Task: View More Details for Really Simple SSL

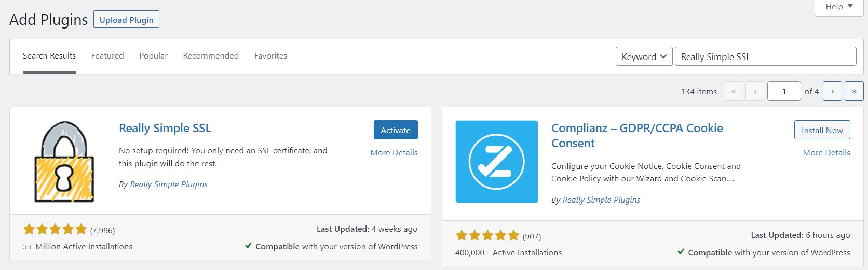Action: [394, 153]
